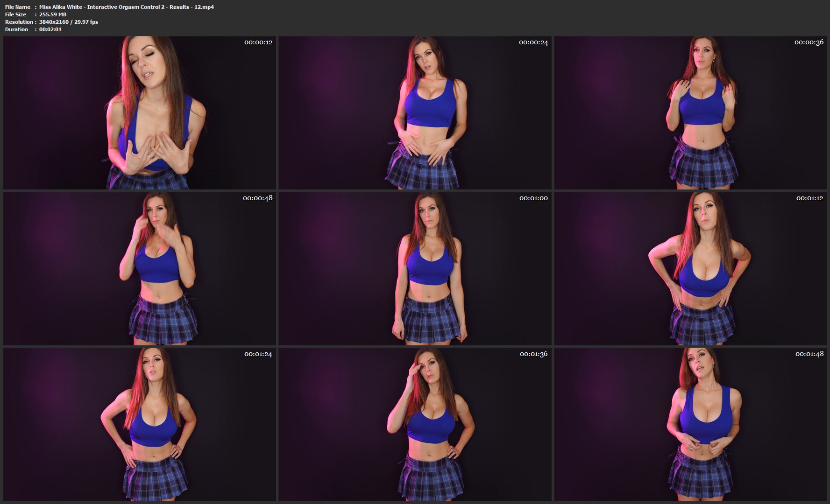Select the 00:01:36 timestamp text
This screenshot has height=504, width=830.
(533, 354)
